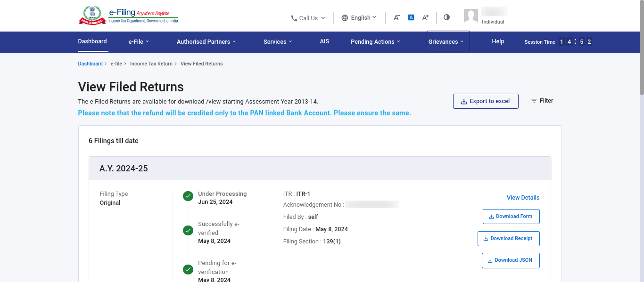Viewport: 644px width, 282px height.
Task: Click the 'View Filed Returns' page heading
Action: [131, 87]
